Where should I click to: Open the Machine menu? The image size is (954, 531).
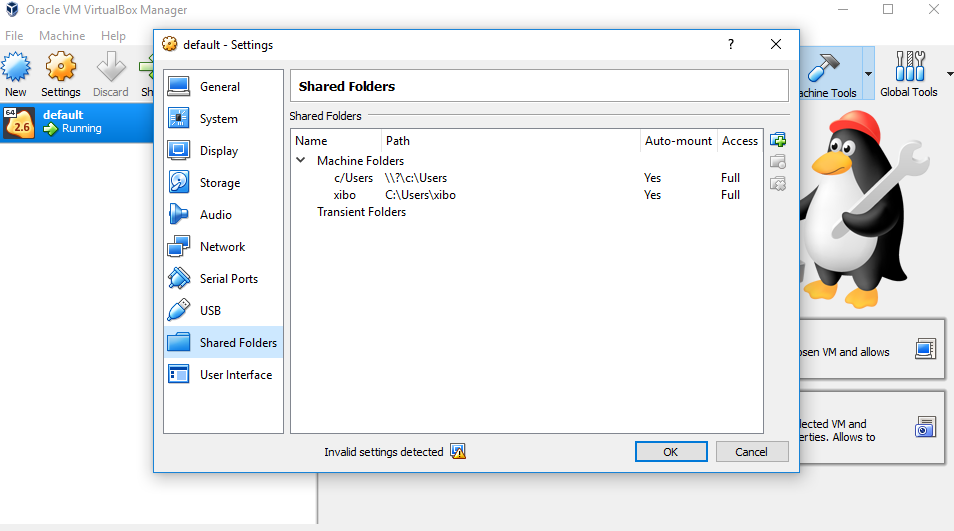pyautogui.click(x=62, y=35)
